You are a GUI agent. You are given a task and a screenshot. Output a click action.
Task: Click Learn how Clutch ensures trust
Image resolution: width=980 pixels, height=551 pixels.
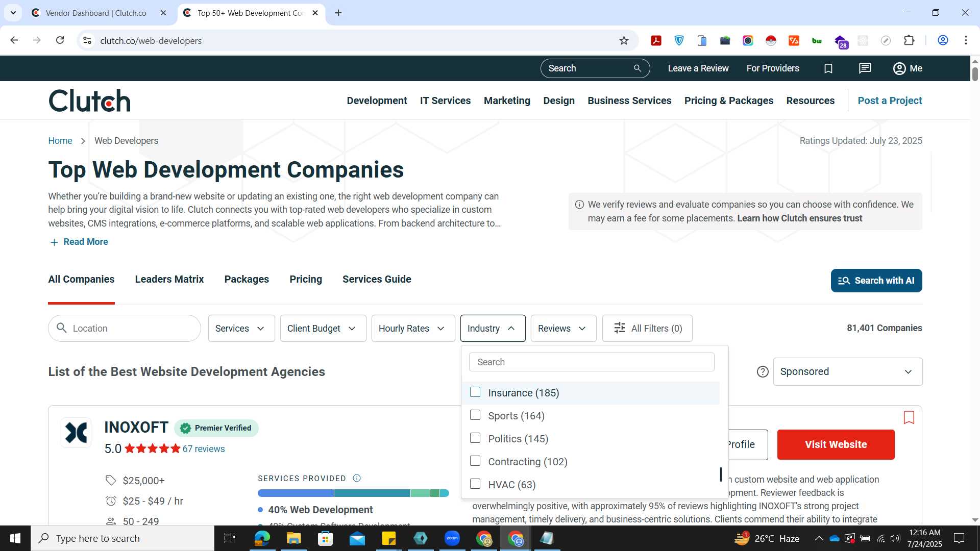coord(799,218)
